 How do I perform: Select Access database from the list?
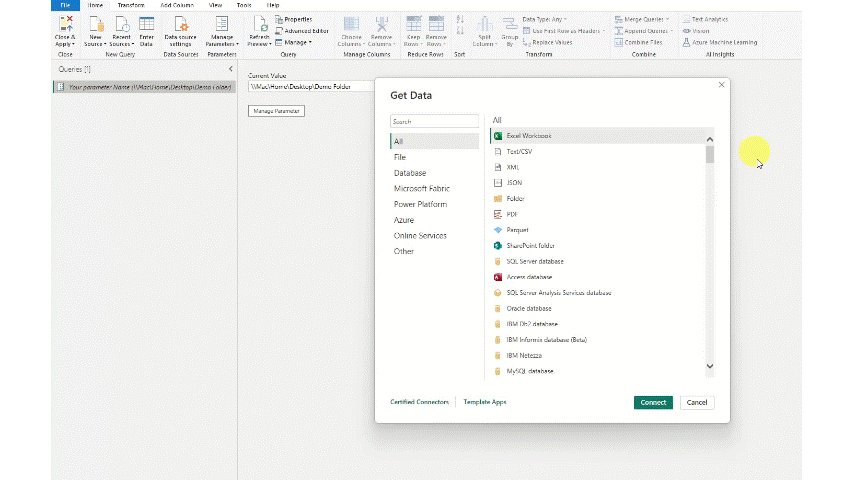[528, 277]
